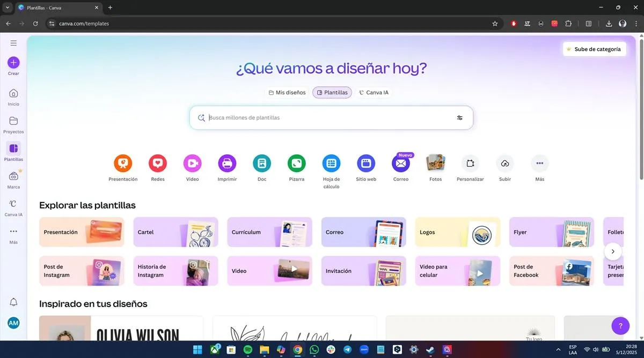Open Más in the left sidebar
The height and width of the screenshot is (358, 644).
[13, 235]
